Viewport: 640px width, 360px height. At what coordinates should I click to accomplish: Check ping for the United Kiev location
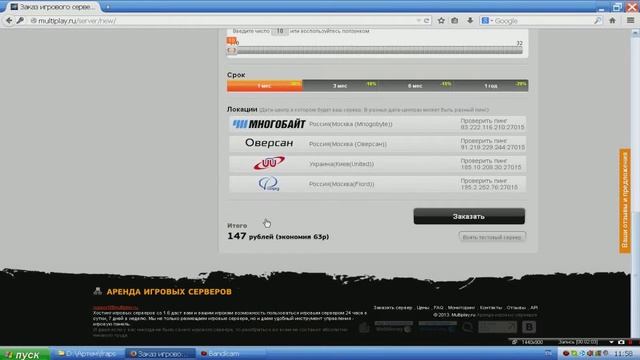(x=491, y=164)
